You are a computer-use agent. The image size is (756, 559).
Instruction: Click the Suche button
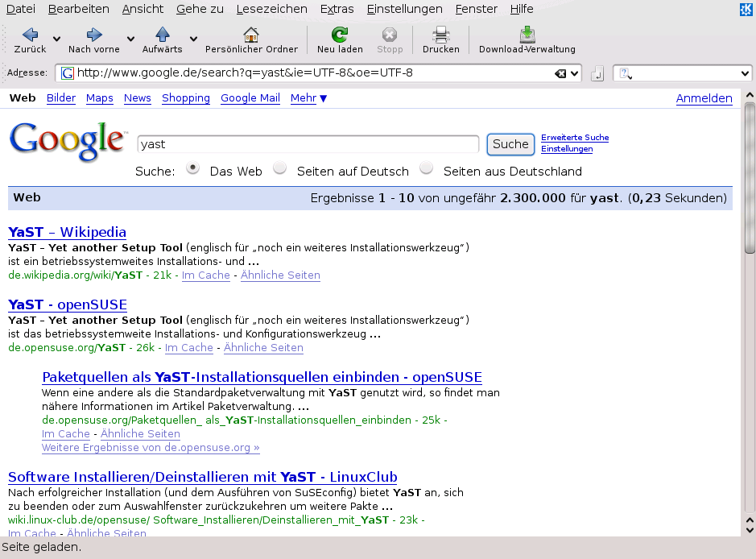point(510,144)
